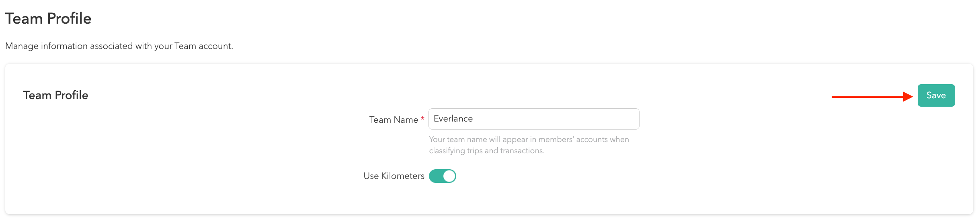Select the 'Everlance' text in the field
The width and height of the screenshot is (980, 223).
(453, 119)
